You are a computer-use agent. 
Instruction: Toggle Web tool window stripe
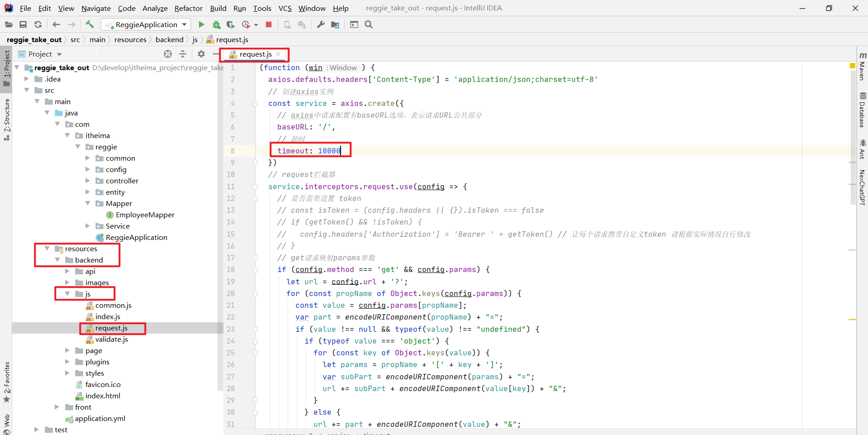[6, 424]
